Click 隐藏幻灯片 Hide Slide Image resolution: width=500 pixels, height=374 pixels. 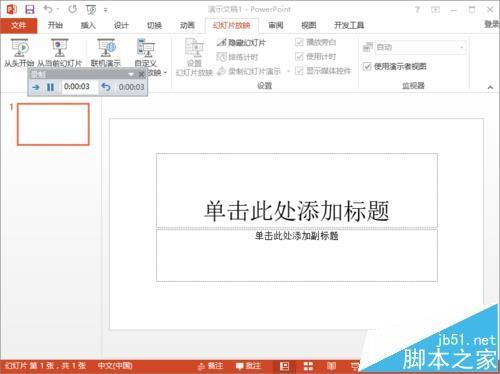point(241,42)
